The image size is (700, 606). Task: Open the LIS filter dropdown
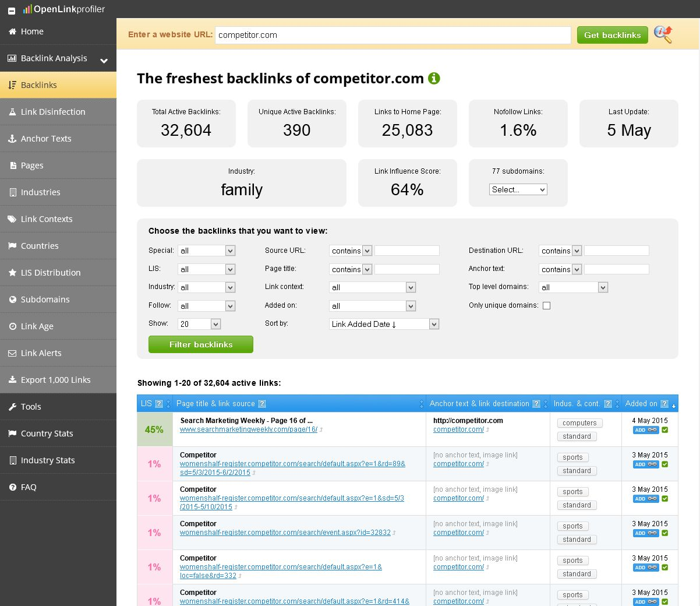(207, 269)
